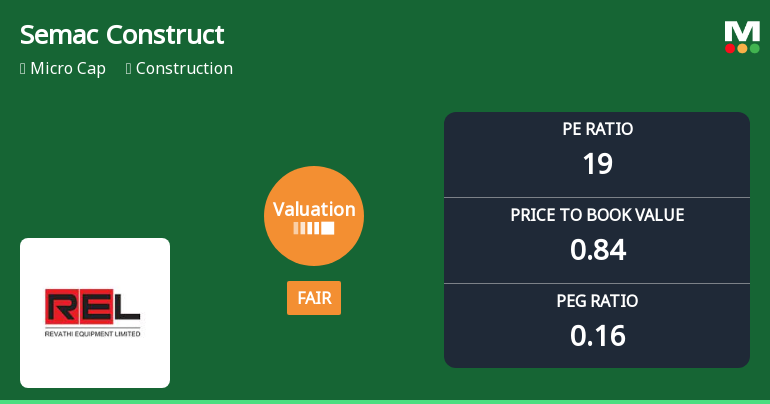
Task: Click the white M logo
Action: coord(742,31)
